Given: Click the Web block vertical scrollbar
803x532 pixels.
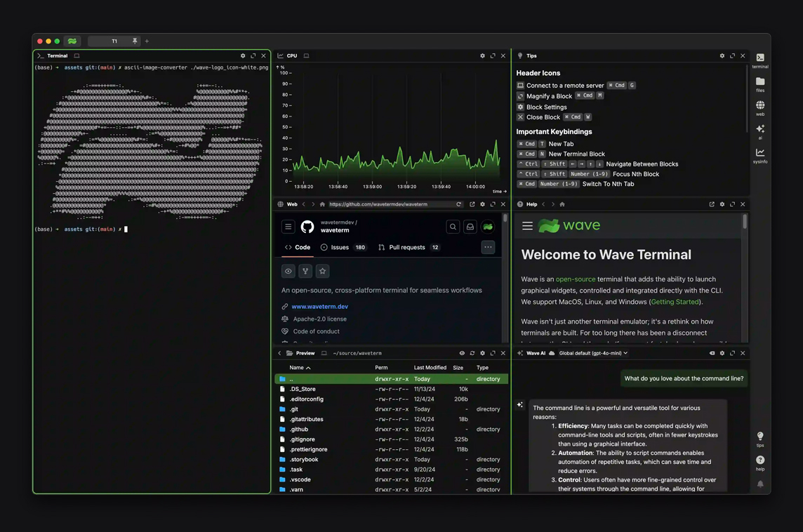Looking at the screenshot, I should 505,218.
